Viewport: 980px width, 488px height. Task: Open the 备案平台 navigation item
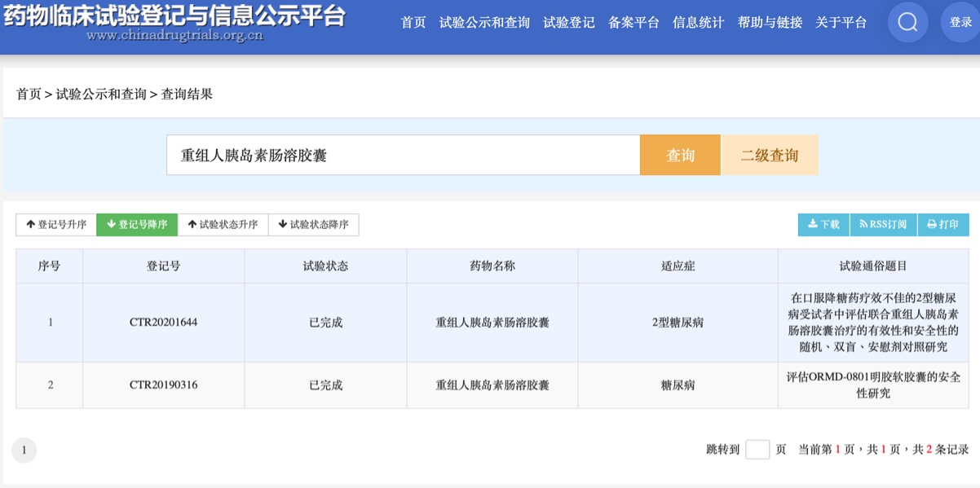tap(633, 23)
